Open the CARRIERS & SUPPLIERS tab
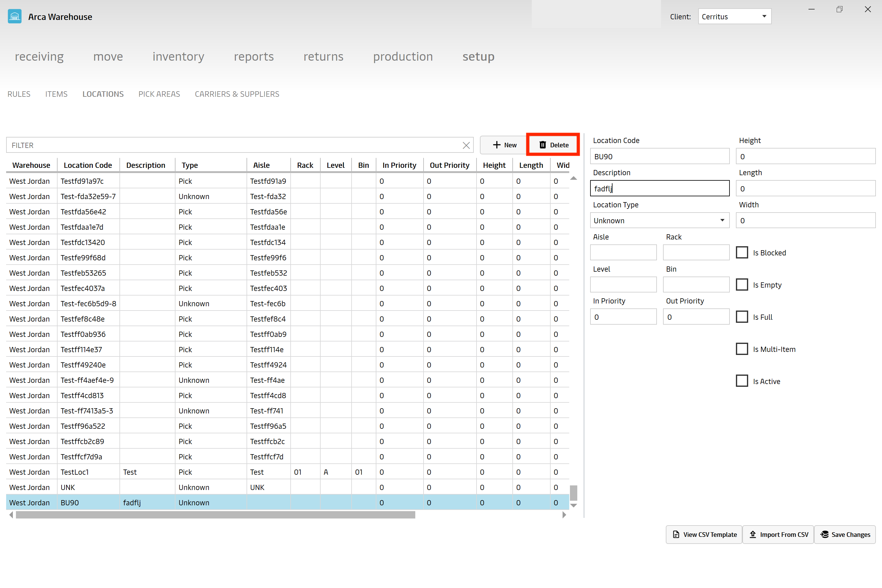The height and width of the screenshot is (588, 882). click(x=237, y=94)
